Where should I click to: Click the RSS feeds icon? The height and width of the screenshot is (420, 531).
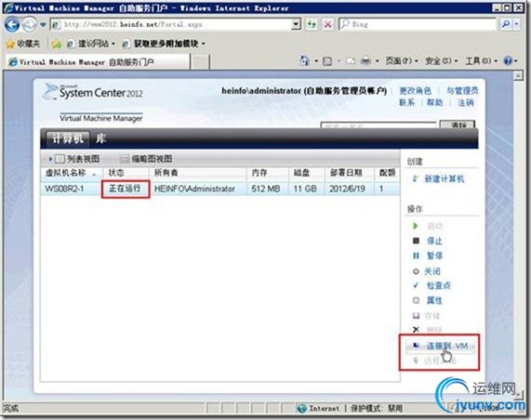327,61
